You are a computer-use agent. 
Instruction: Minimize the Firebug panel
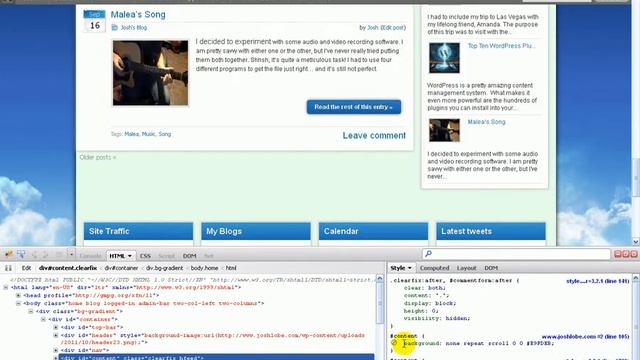click(x=618, y=254)
